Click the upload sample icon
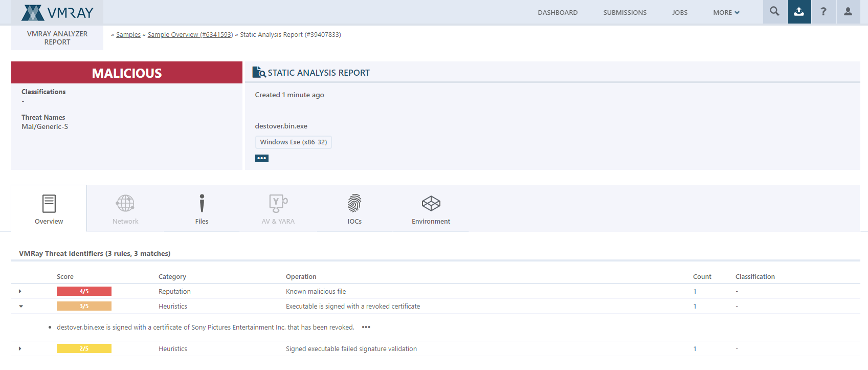This screenshot has width=868, height=370. pyautogui.click(x=799, y=11)
